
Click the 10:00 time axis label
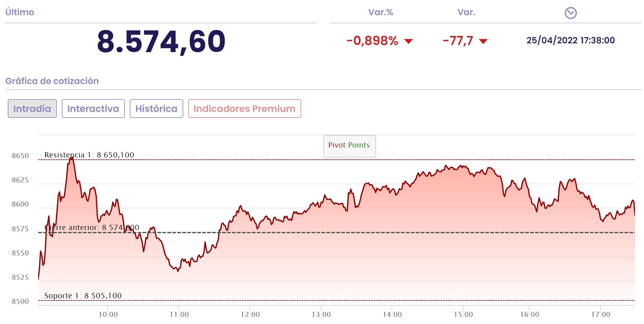[x=108, y=314]
